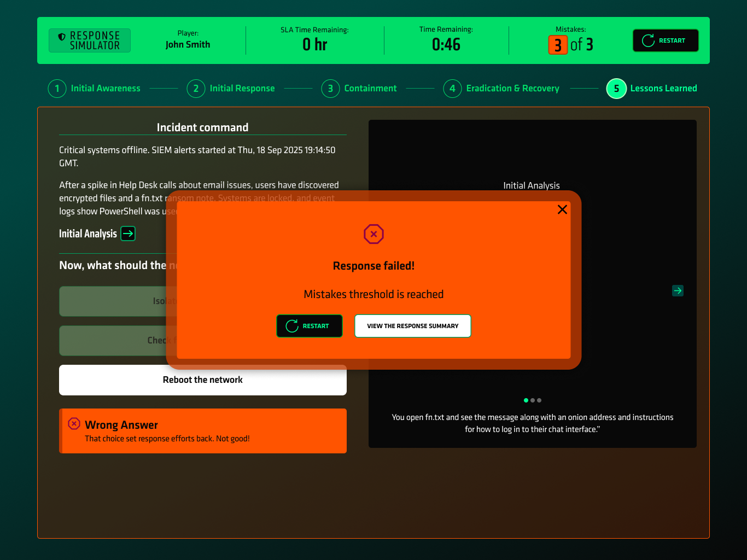The image size is (747, 560).
Task: Click the red error octagon icon in dialog
Action: coord(373,234)
